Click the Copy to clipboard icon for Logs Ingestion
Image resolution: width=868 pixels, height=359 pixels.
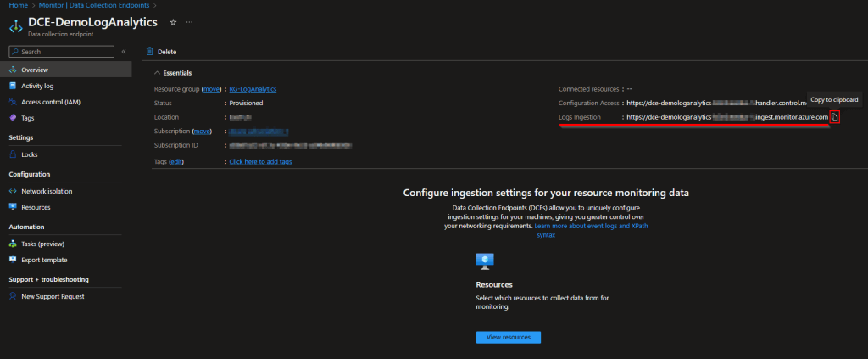pyautogui.click(x=834, y=117)
